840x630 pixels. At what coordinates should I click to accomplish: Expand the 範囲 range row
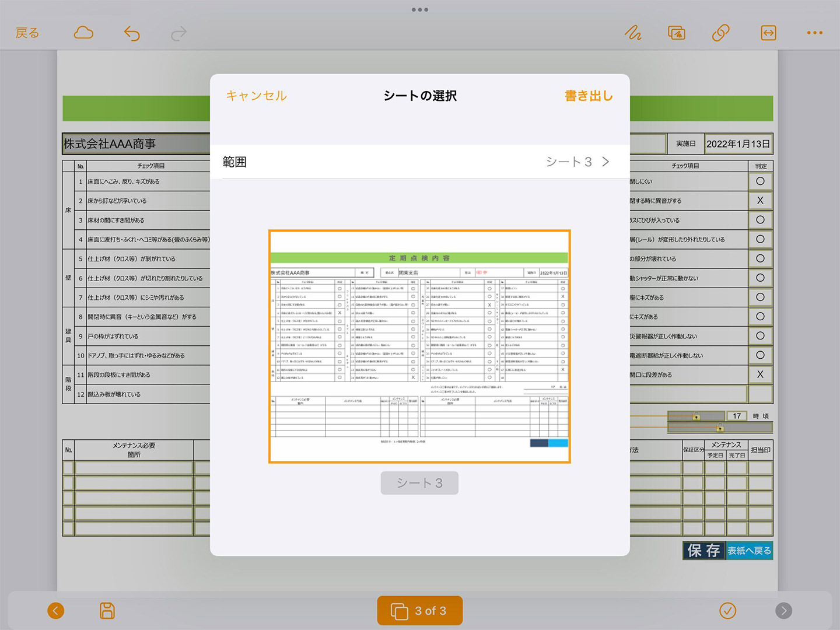(x=419, y=162)
